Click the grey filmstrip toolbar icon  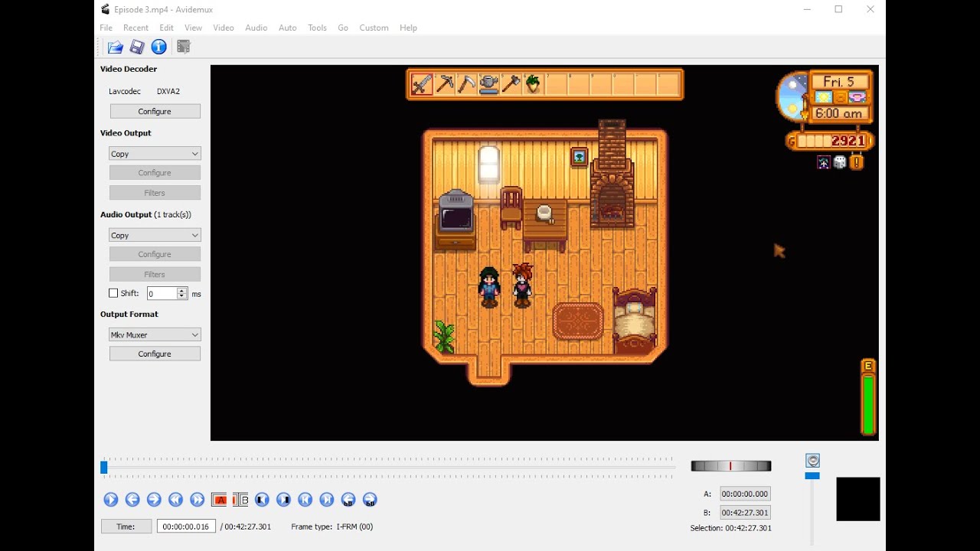(184, 47)
